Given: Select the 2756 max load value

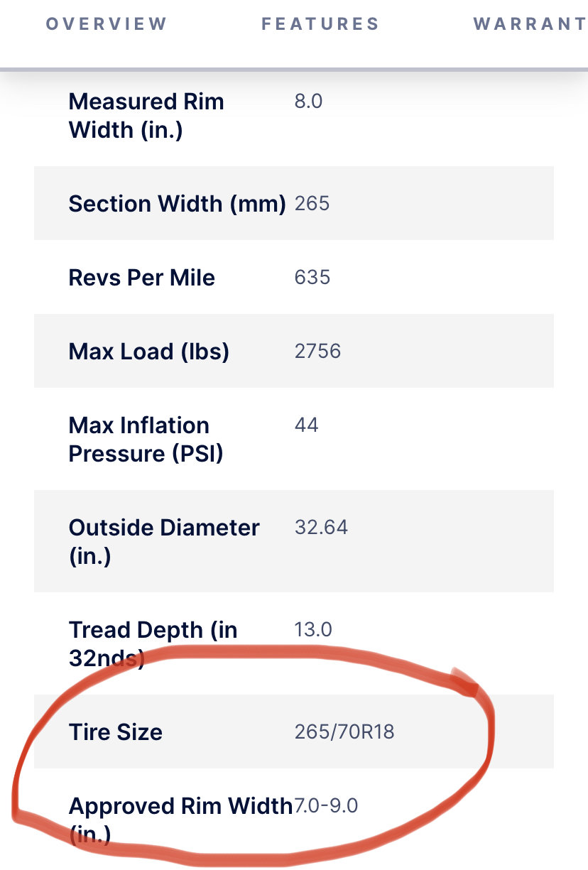Looking at the screenshot, I should point(317,352).
